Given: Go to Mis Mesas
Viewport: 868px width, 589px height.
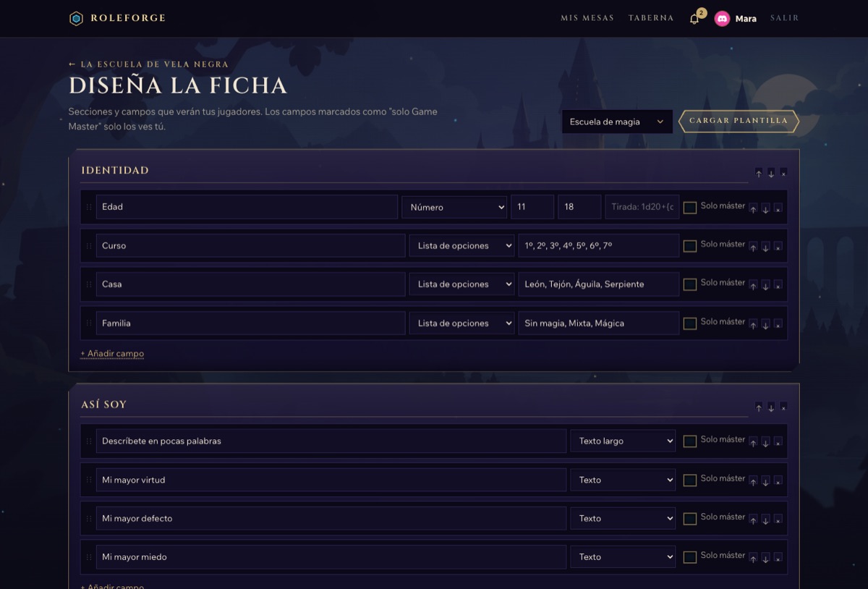Looking at the screenshot, I should click(587, 18).
